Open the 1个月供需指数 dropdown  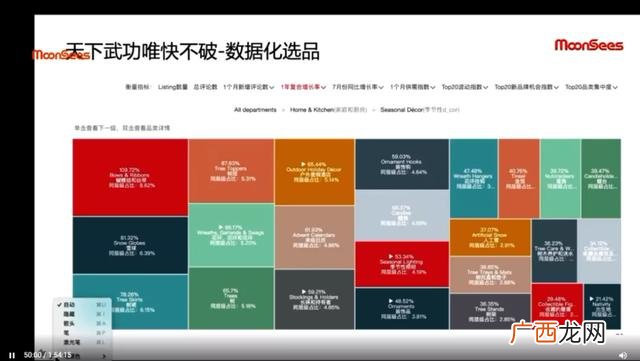click(x=412, y=87)
